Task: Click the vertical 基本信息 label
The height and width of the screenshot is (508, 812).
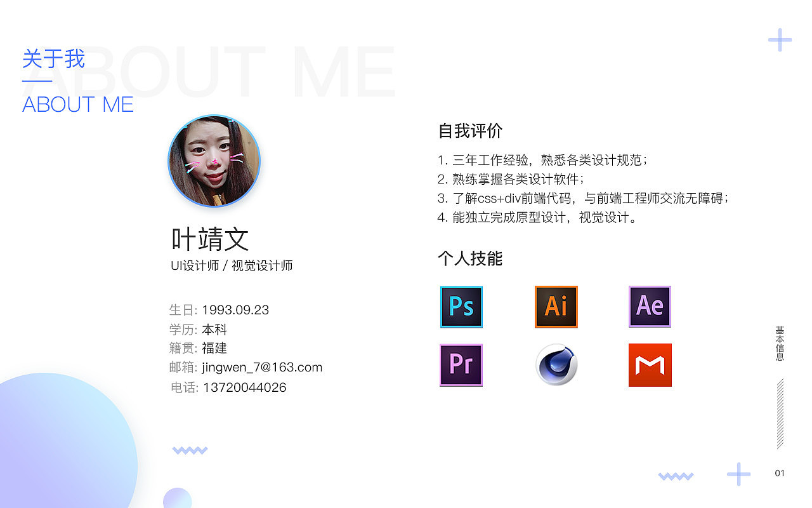Action: tap(780, 344)
